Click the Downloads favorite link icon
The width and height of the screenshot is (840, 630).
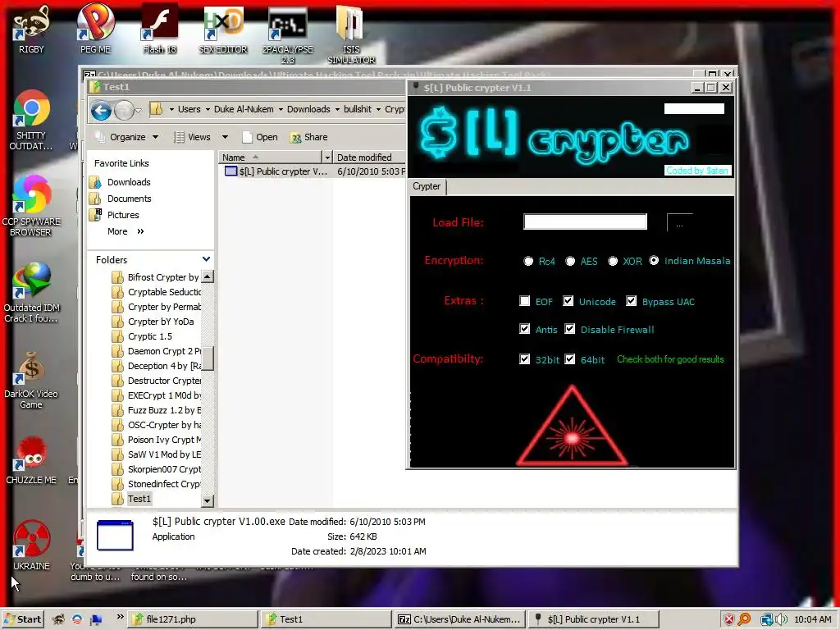coord(95,182)
